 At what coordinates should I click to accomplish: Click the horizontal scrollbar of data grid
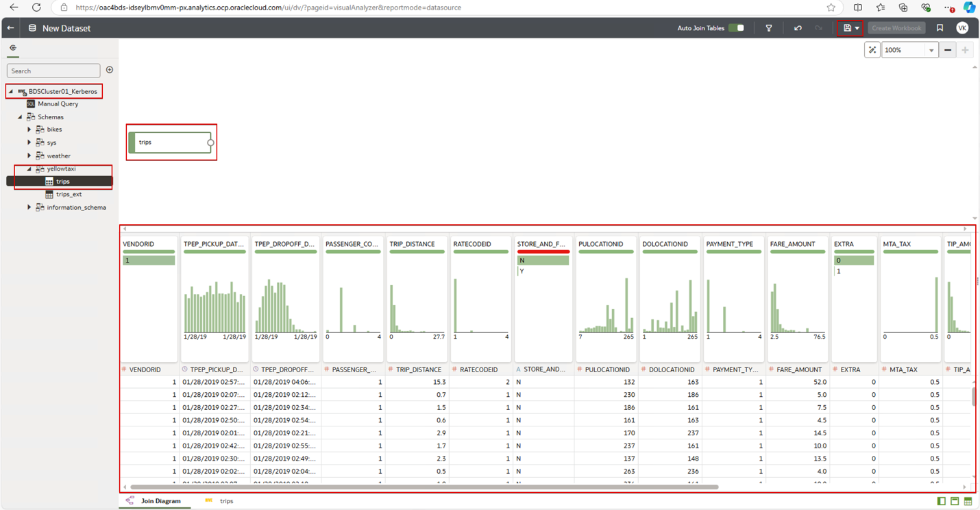(x=425, y=487)
